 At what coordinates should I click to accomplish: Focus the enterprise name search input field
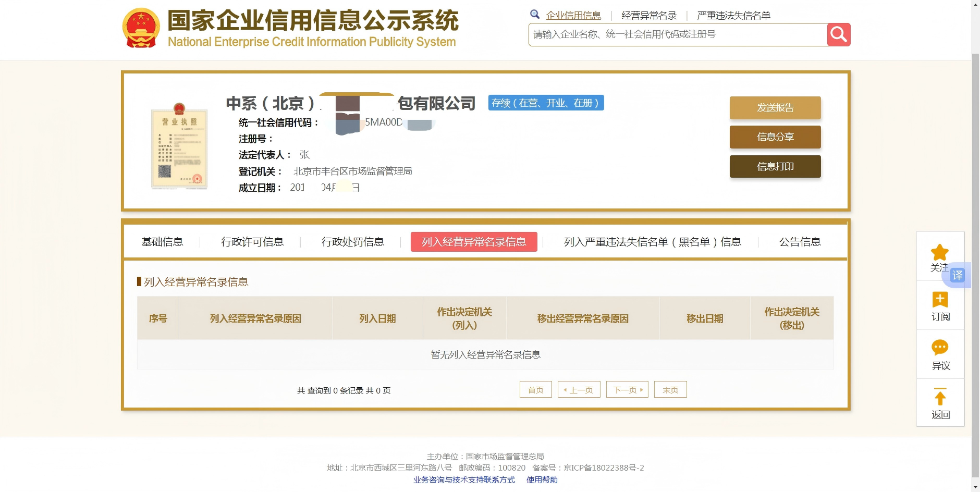tap(678, 34)
